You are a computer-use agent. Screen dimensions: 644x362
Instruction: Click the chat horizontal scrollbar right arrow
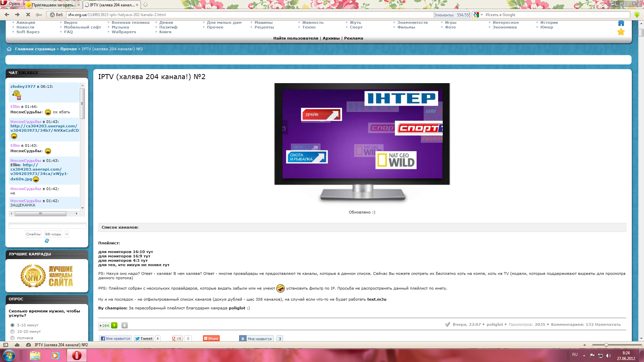[76, 214]
